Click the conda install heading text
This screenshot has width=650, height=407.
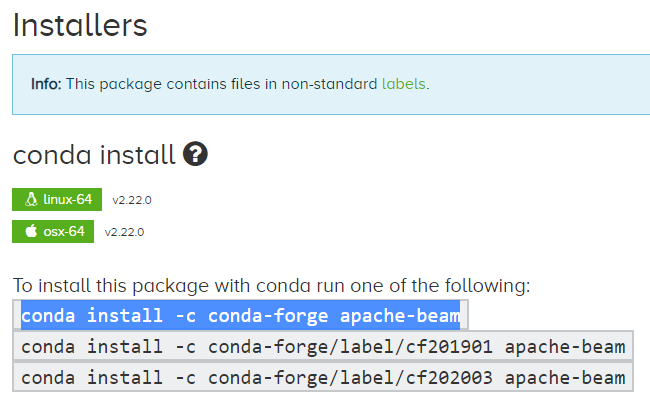[x=94, y=156]
